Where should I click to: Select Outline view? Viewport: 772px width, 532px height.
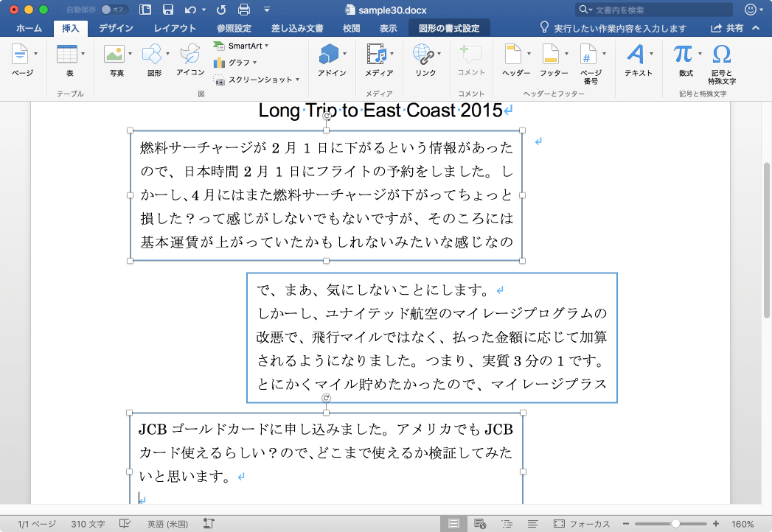pyautogui.click(x=507, y=524)
